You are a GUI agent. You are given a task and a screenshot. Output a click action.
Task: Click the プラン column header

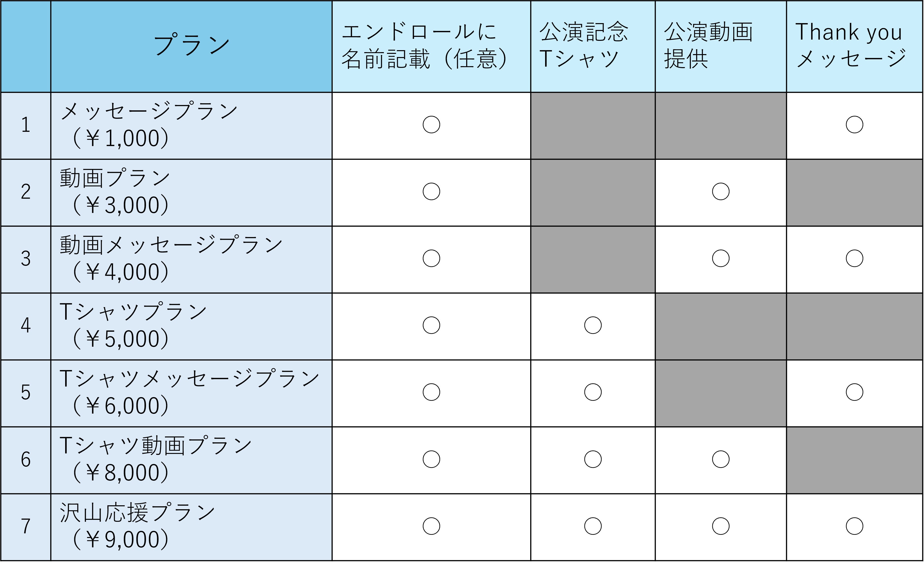[192, 46]
